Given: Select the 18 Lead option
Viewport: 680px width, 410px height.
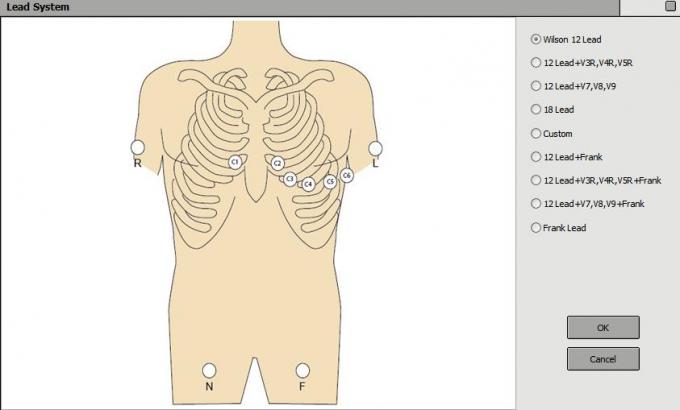Looking at the screenshot, I should coord(552,110).
